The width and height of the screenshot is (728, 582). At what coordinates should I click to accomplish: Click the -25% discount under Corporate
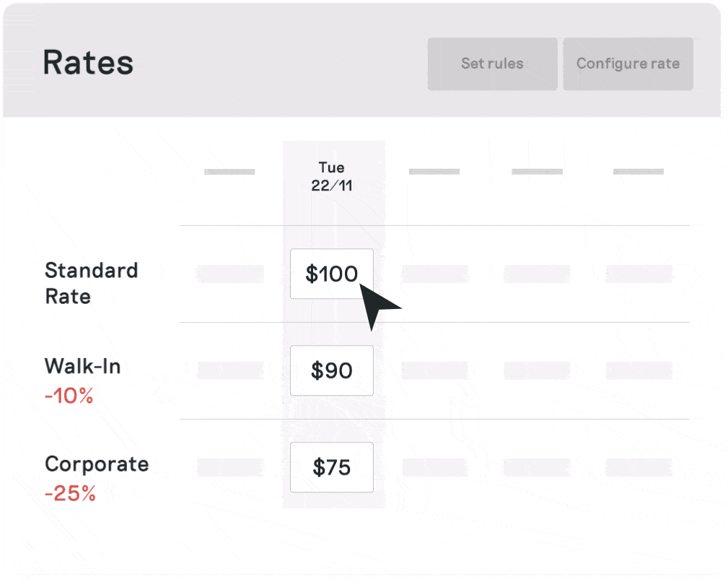(x=70, y=494)
